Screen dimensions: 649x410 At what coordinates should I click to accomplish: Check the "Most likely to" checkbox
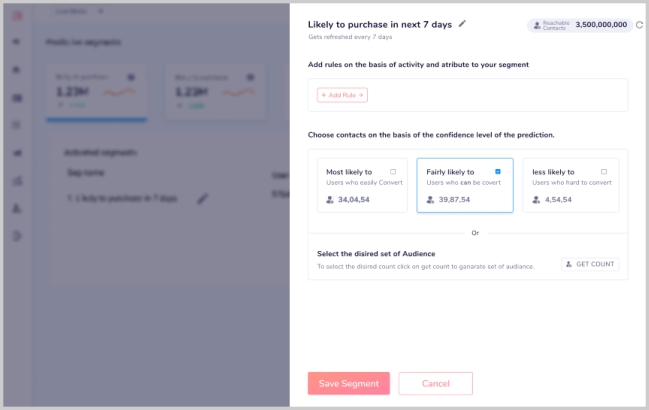click(393, 172)
